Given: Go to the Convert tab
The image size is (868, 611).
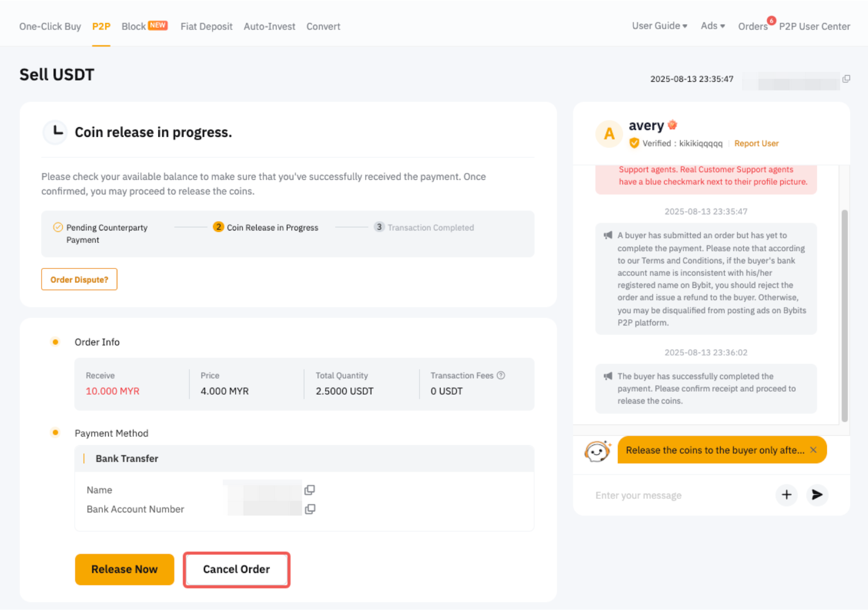Looking at the screenshot, I should click(x=323, y=27).
